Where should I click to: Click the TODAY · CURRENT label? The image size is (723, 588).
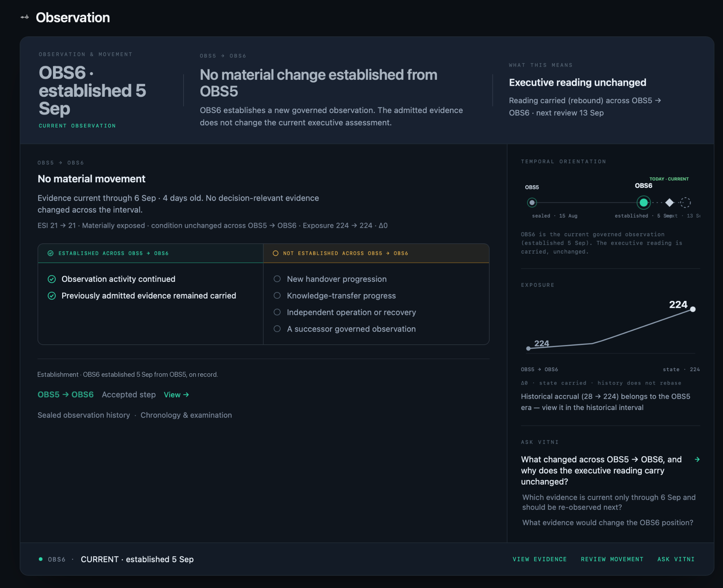669,179
